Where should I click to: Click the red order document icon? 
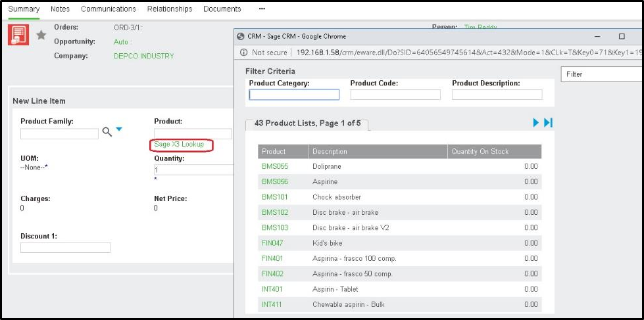coord(18,35)
